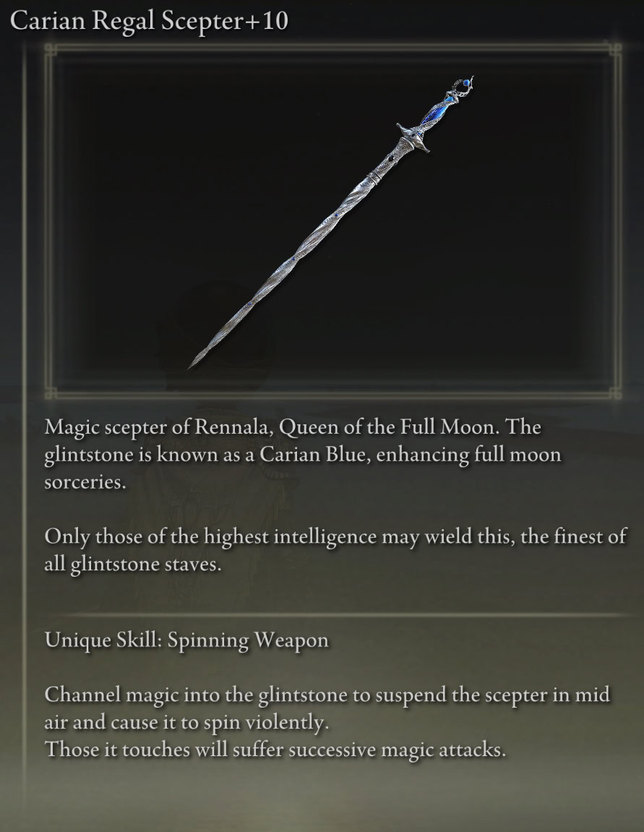644x832 pixels.
Task: Click the all glintstone staves line
Action: (132, 564)
